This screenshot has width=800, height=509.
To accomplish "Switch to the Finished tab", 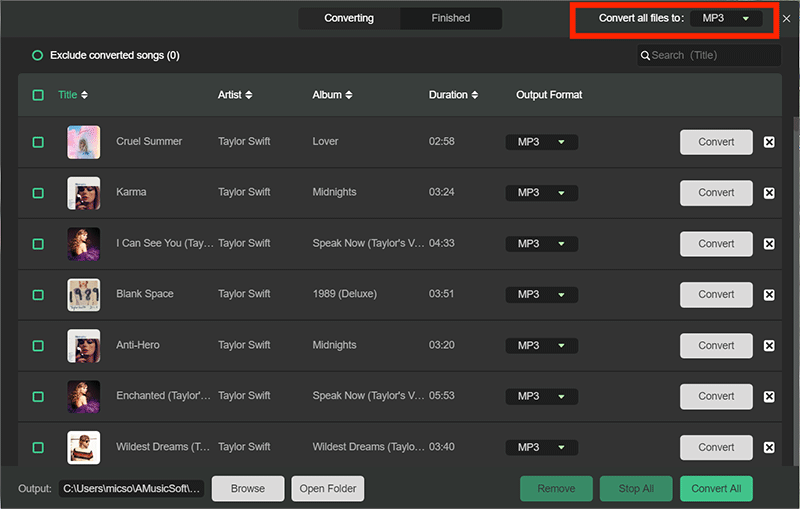I will click(x=451, y=18).
